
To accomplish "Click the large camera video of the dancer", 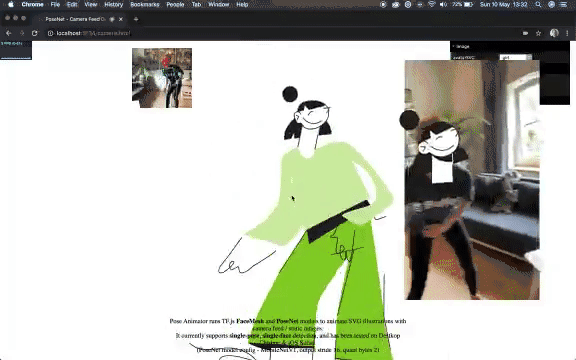I will pos(472,180).
